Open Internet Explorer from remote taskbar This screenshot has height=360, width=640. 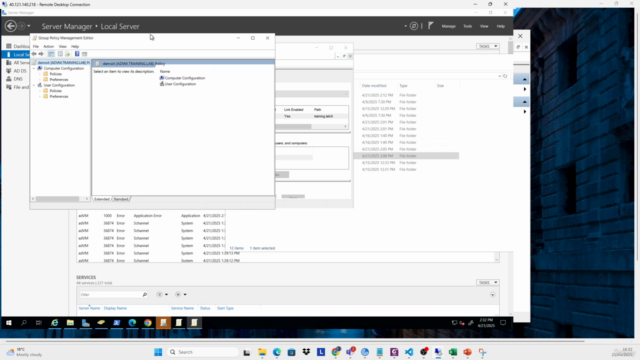tap(55, 323)
